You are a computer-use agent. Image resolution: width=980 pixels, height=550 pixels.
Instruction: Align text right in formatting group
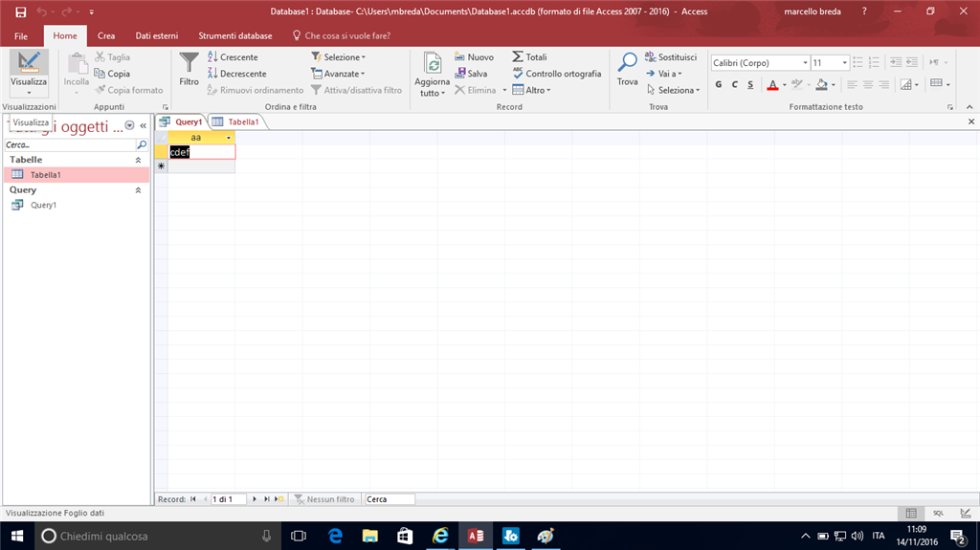click(883, 84)
